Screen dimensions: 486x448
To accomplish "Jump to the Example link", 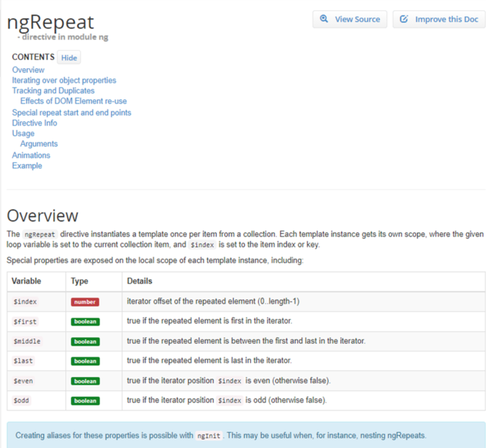I will [27, 166].
